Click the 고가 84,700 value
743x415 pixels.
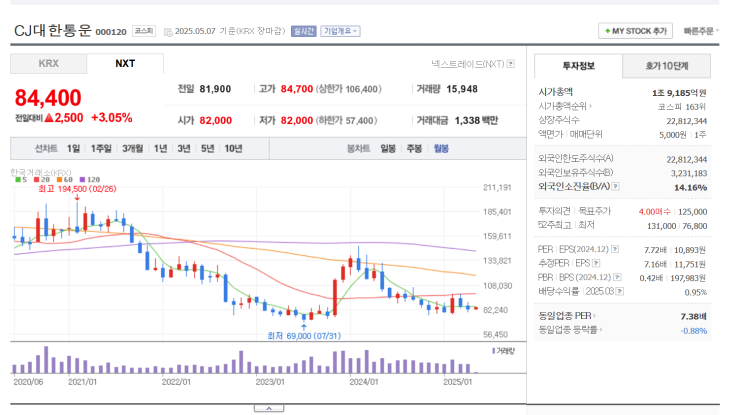[x=297, y=89]
